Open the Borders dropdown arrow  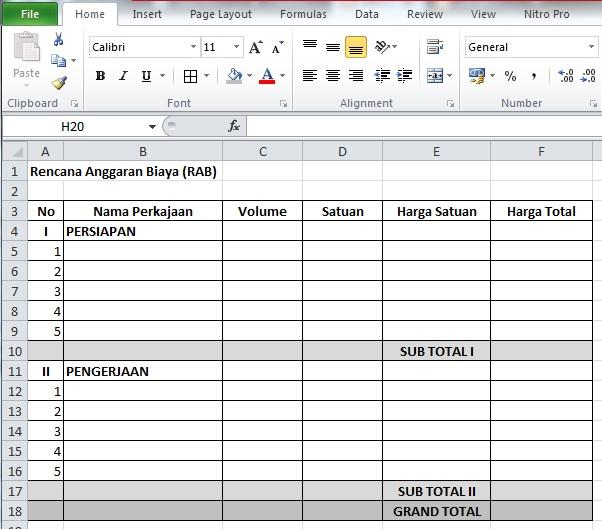coord(207,76)
